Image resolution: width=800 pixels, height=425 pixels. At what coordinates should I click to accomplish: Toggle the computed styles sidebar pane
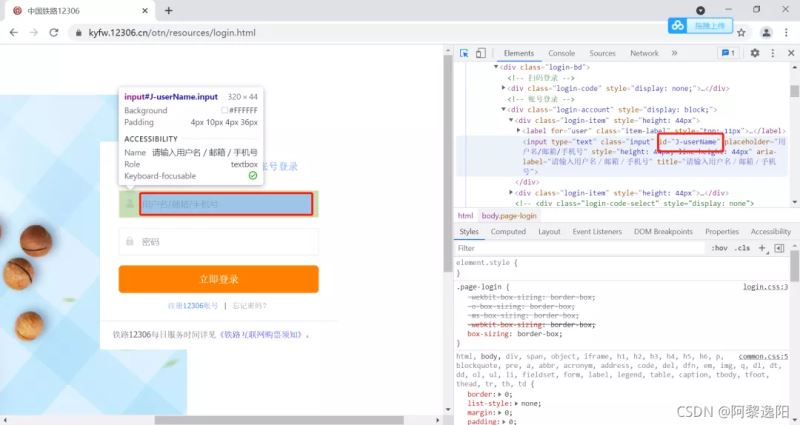click(x=778, y=247)
